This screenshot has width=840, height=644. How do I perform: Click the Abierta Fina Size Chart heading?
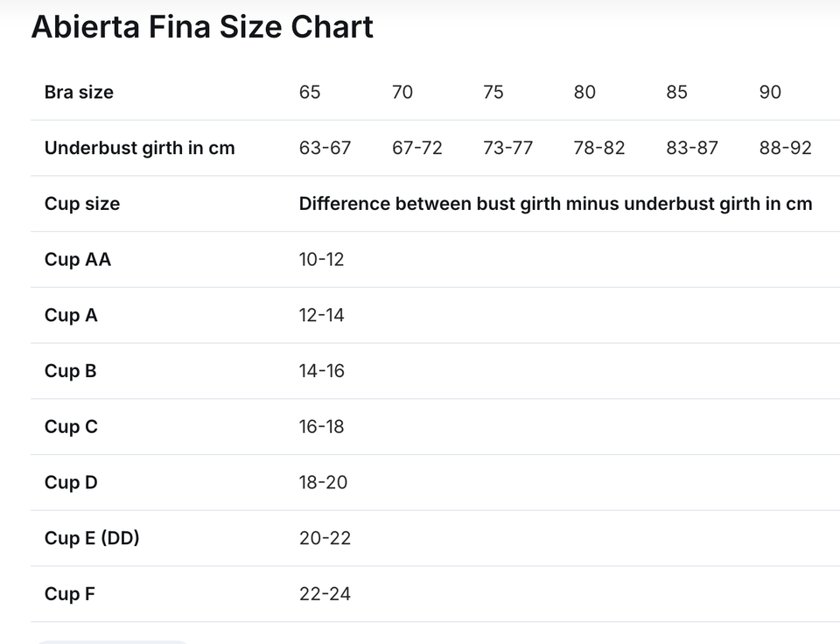[202, 27]
